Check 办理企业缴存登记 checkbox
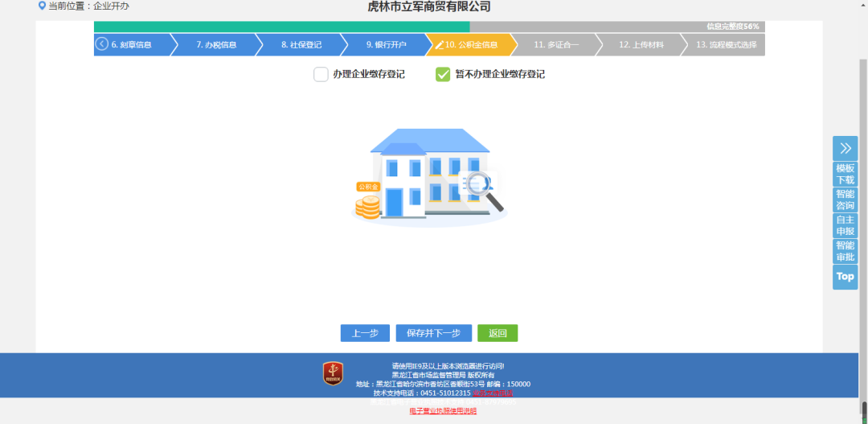The height and width of the screenshot is (424, 868). pos(321,74)
